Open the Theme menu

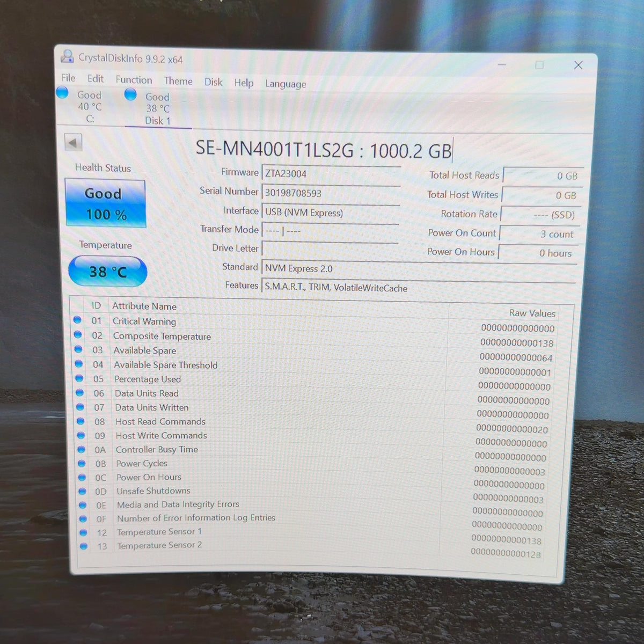(x=178, y=80)
